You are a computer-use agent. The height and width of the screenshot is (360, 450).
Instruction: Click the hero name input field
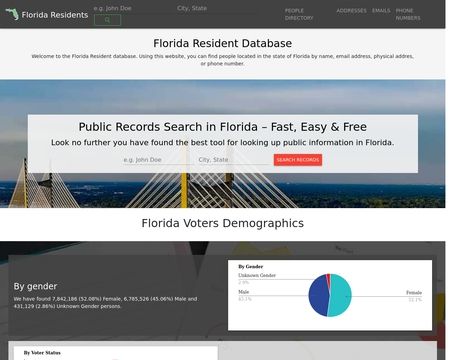158,160
